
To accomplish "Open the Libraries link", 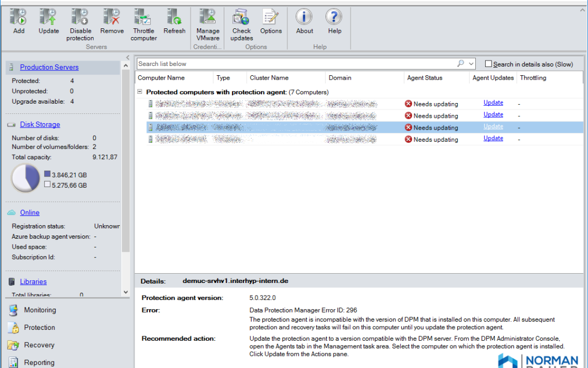I will 33,282.
